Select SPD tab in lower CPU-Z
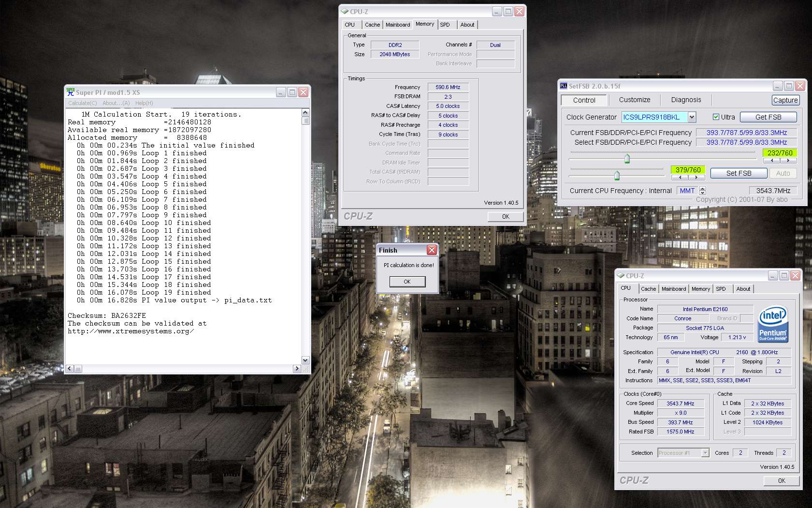 [721, 289]
